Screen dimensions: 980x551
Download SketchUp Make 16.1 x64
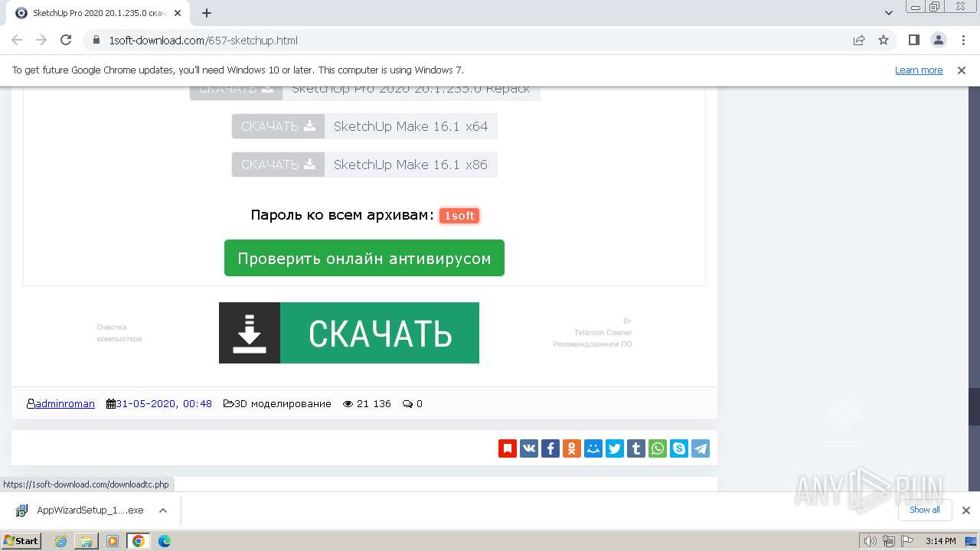click(x=278, y=126)
